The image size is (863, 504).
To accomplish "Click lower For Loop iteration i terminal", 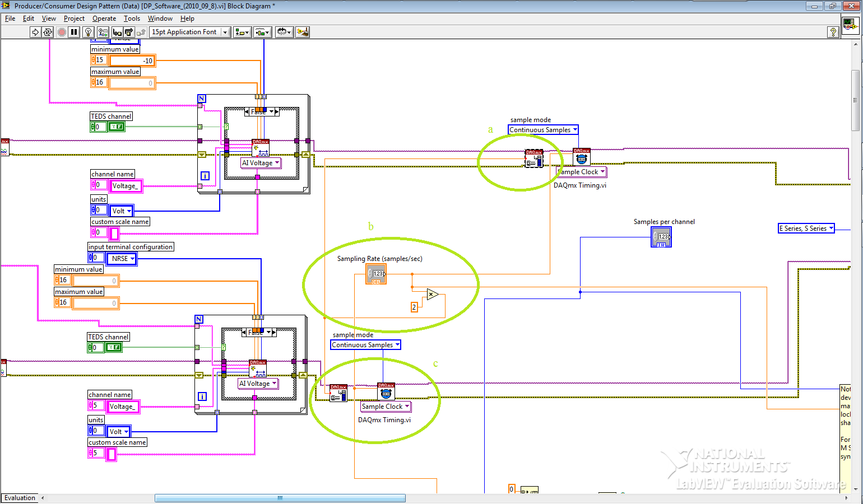I will (202, 396).
